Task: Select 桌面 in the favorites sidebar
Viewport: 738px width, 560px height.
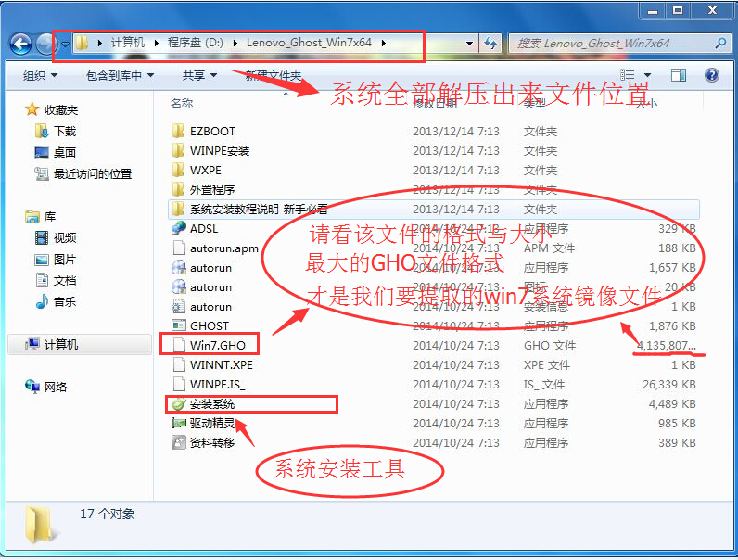Action: [x=64, y=152]
